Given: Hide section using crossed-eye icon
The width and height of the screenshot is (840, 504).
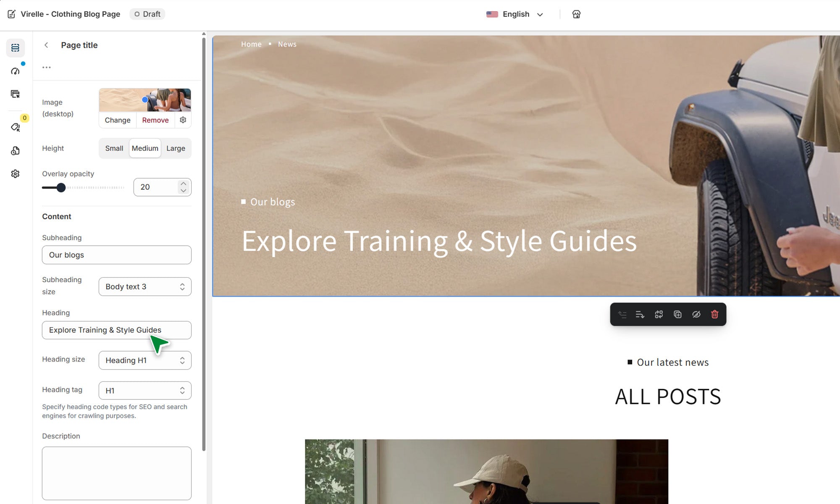Looking at the screenshot, I should coord(696,314).
